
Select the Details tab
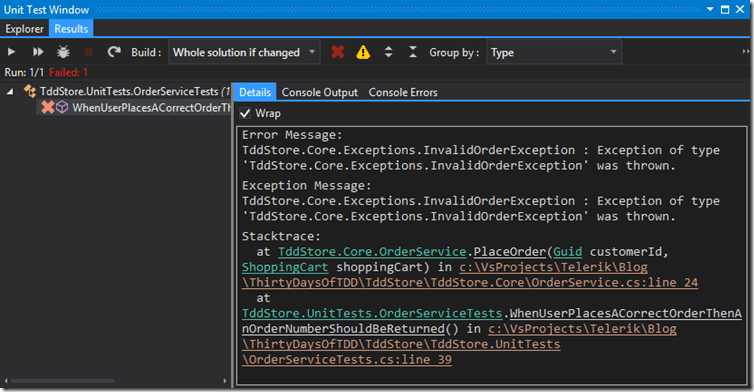[255, 92]
